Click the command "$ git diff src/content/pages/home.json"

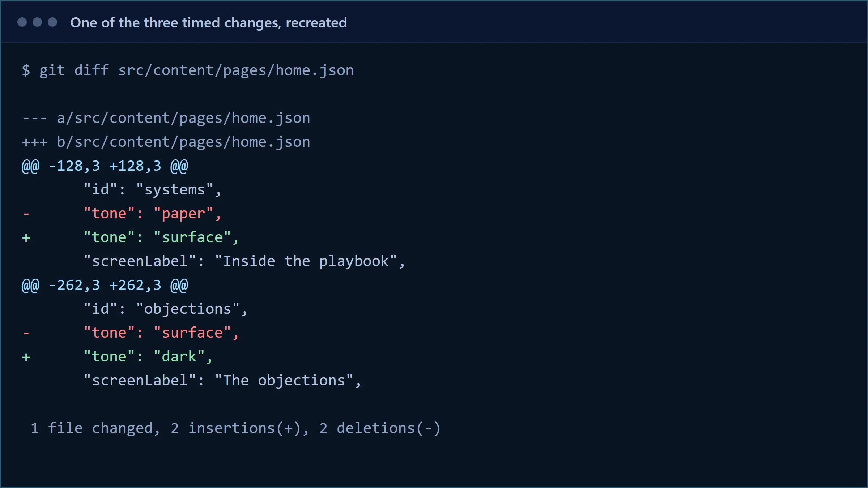click(x=188, y=70)
